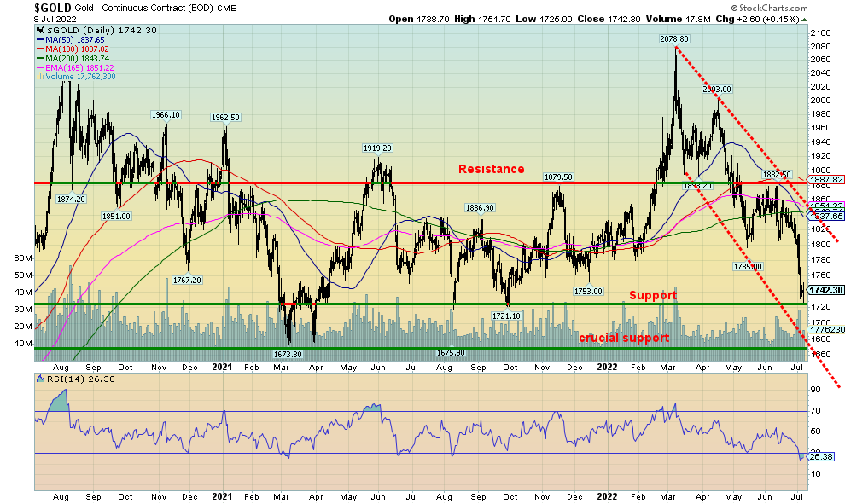845x504 pixels.
Task: Click the 1887.82 red price tag on axis
Action: click(827, 180)
